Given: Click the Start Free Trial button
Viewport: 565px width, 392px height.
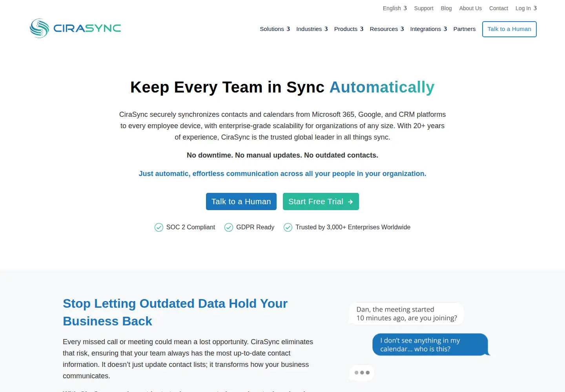Looking at the screenshot, I should [x=321, y=201].
